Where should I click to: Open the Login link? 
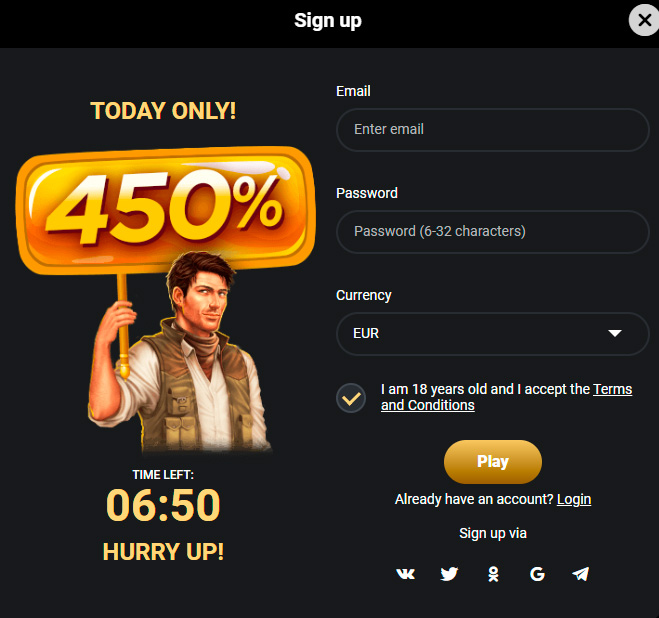tap(574, 499)
